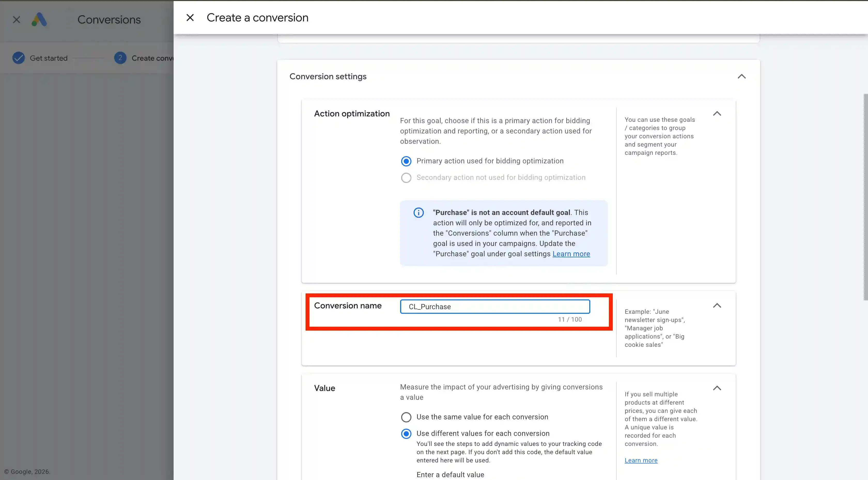Viewport: 868px width, 480px height.
Task: Choose Use the same value for each conversion
Action: click(406, 417)
